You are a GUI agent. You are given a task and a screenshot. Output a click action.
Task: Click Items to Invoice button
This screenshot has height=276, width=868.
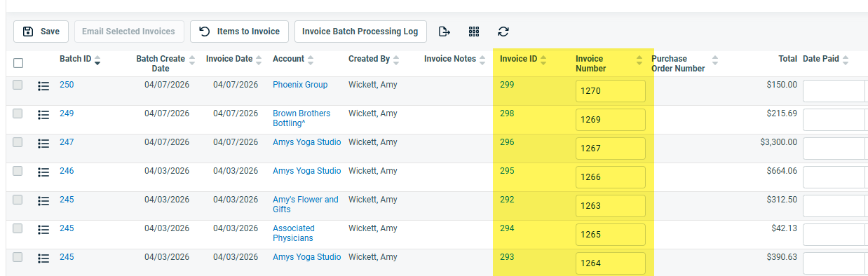pos(239,32)
